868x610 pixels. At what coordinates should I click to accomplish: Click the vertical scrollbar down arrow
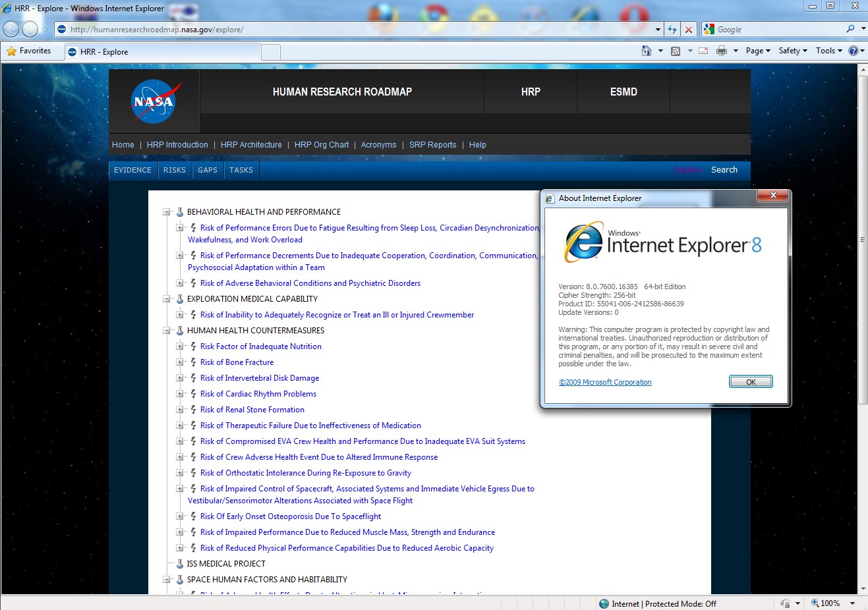tap(863, 588)
